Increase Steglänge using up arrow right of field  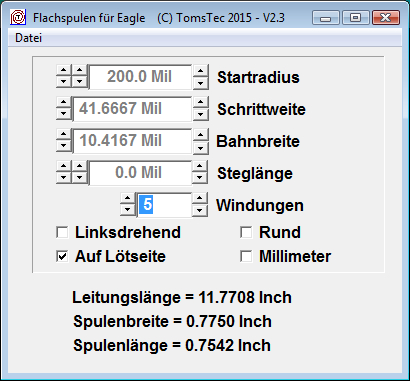(x=200, y=166)
